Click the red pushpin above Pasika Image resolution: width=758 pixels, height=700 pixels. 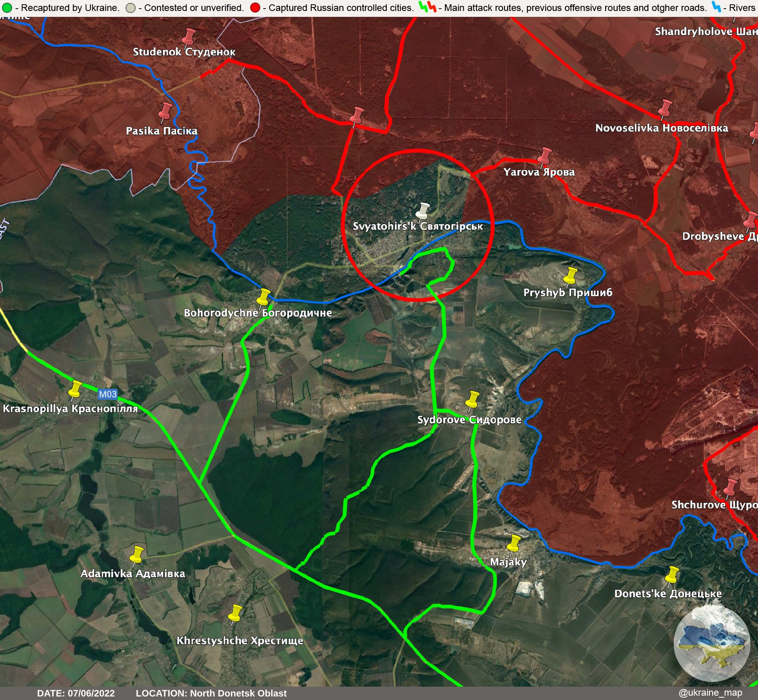165,111
